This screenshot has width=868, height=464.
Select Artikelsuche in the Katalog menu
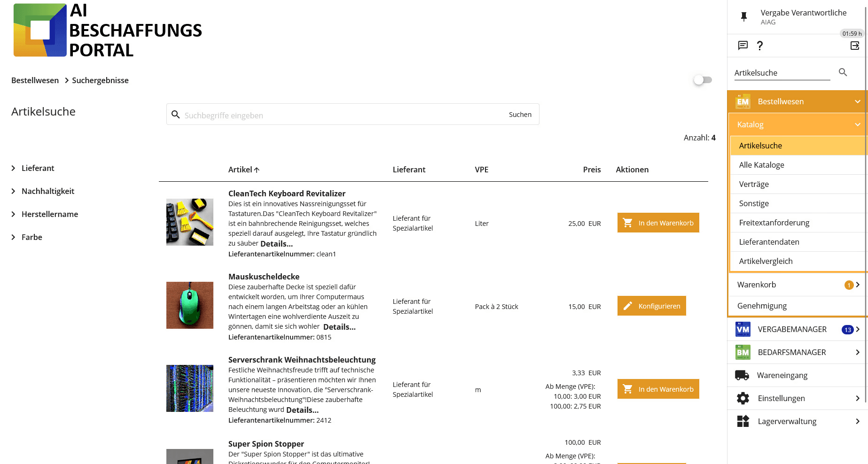[798, 146]
